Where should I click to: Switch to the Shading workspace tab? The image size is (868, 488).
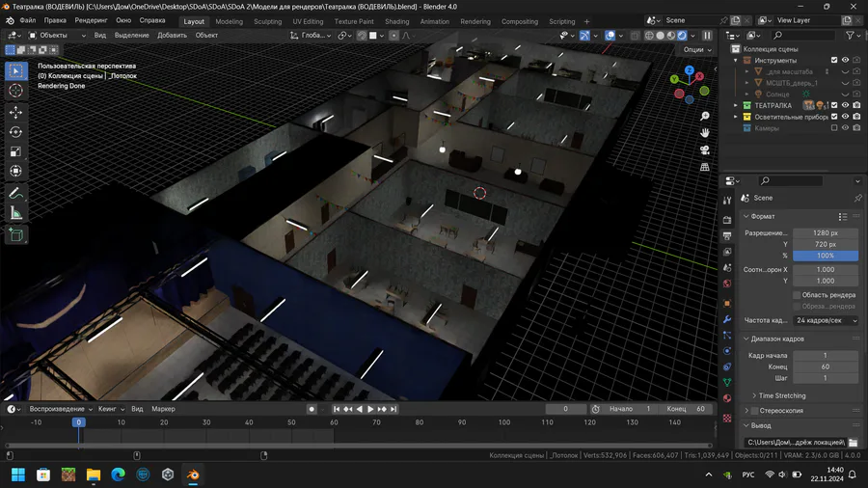coord(396,21)
